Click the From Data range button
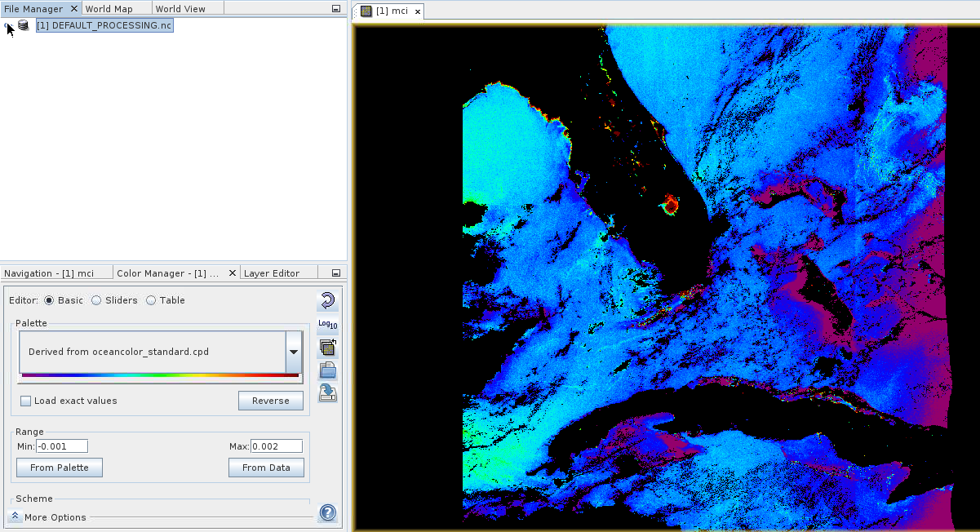Image resolution: width=980 pixels, height=532 pixels. 265,468
